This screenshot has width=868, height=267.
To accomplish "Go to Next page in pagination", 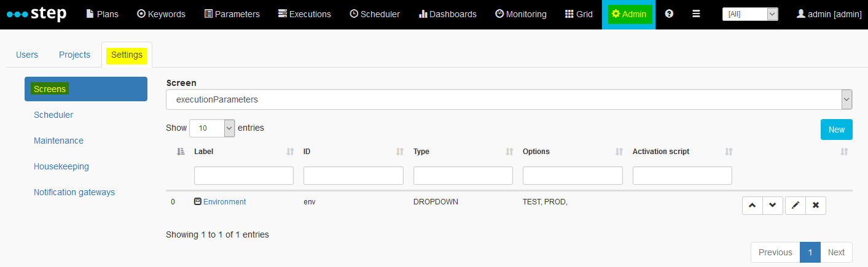I will click(x=837, y=252).
